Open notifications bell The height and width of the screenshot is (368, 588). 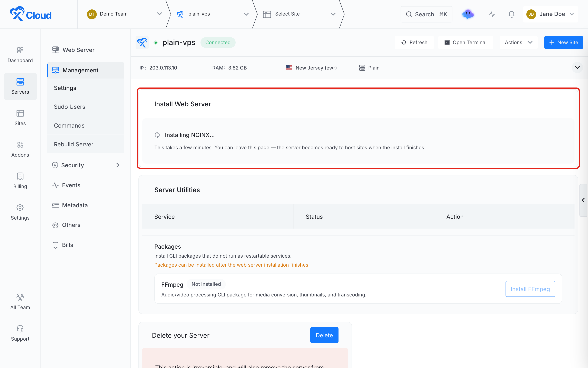(511, 14)
